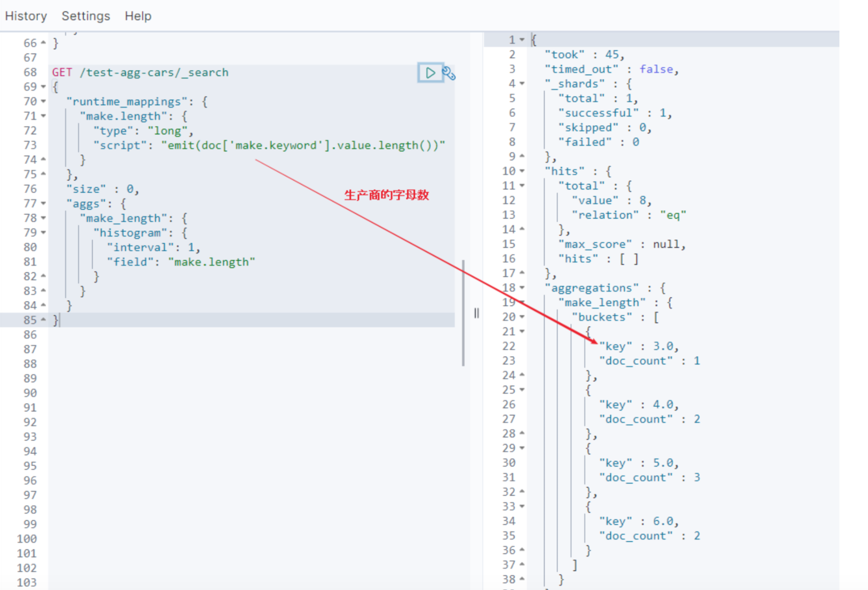Open the Settings menu
Image resolution: width=868 pixels, height=590 pixels.
coord(86,16)
